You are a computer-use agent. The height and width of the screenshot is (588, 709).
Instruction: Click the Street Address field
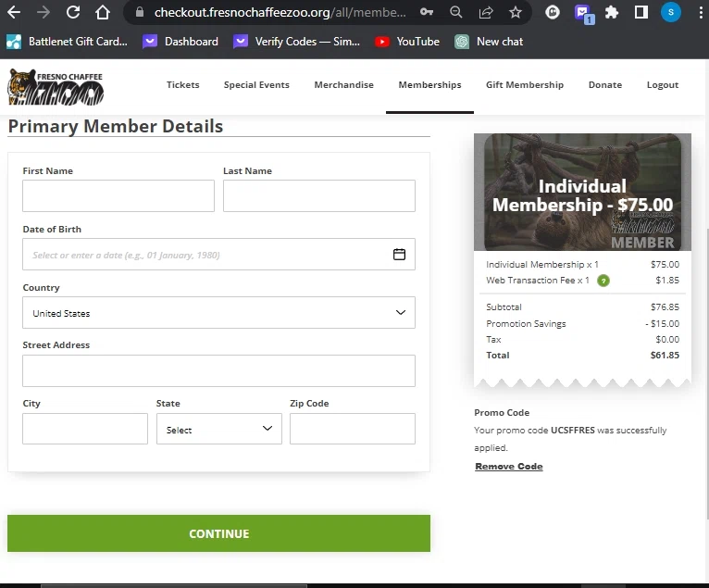[218, 371]
